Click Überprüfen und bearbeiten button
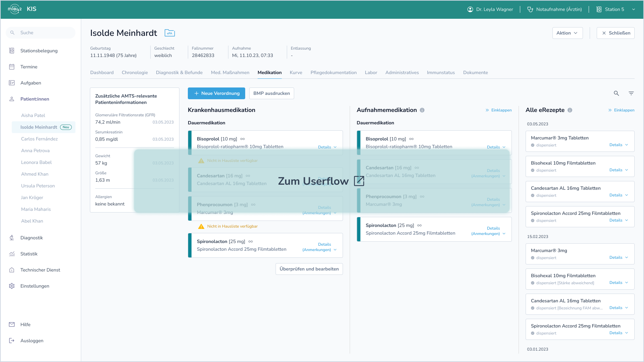This screenshot has height=362, width=644. [x=309, y=269]
